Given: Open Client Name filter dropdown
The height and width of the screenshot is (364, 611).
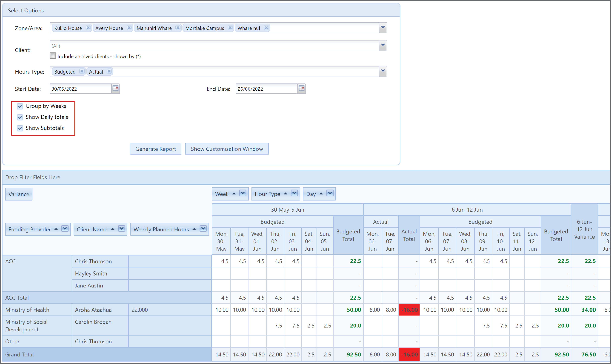Looking at the screenshot, I should (122, 229).
